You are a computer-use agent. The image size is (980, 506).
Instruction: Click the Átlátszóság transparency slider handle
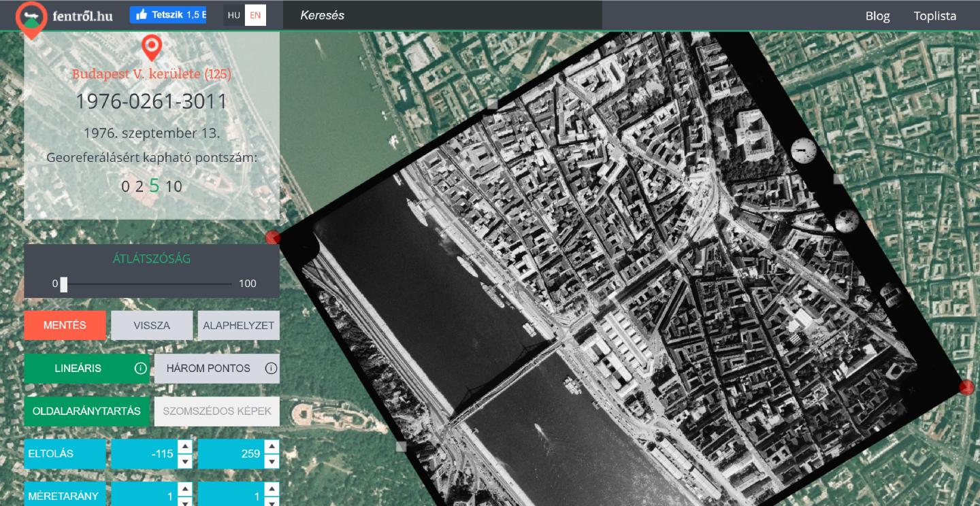coord(64,284)
